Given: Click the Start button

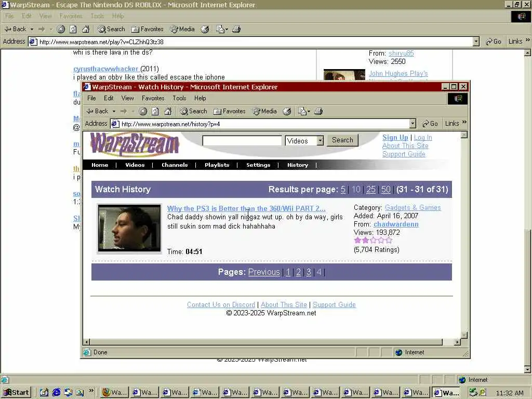Looking at the screenshot, I should click(x=16, y=393).
